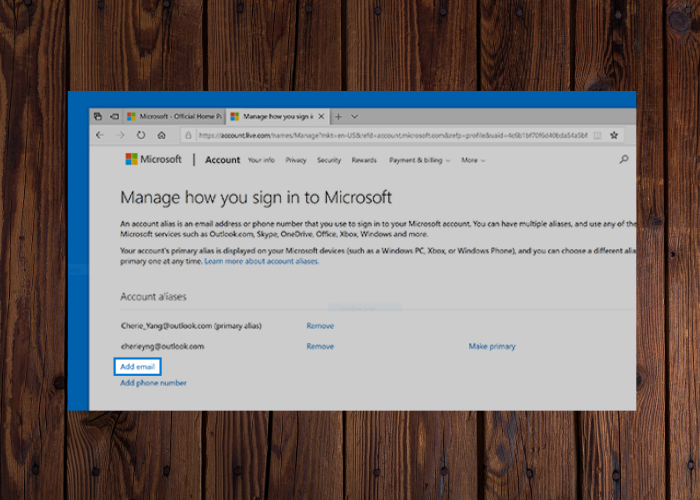The height and width of the screenshot is (500, 700).
Task: Open the Security menu item
Action: (329, 160)
